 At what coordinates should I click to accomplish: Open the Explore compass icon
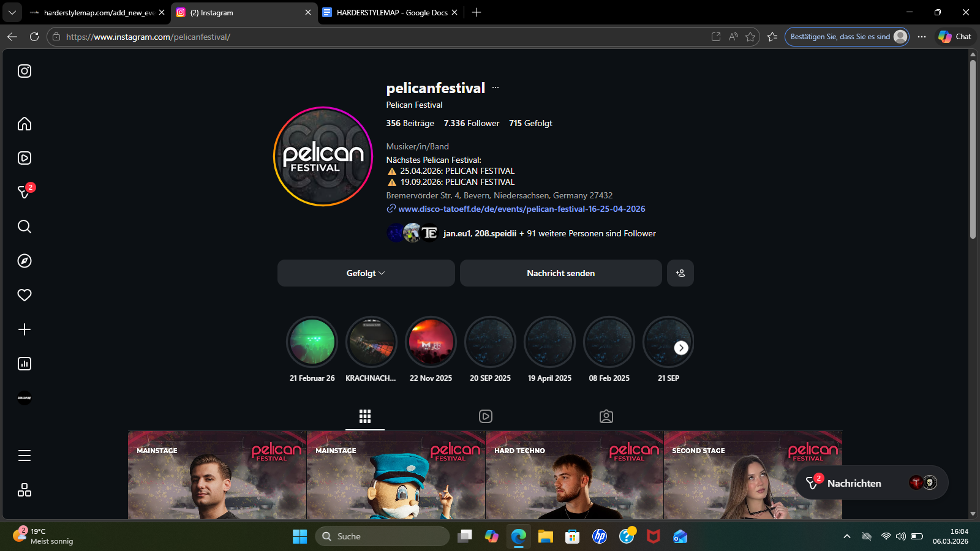24,261
